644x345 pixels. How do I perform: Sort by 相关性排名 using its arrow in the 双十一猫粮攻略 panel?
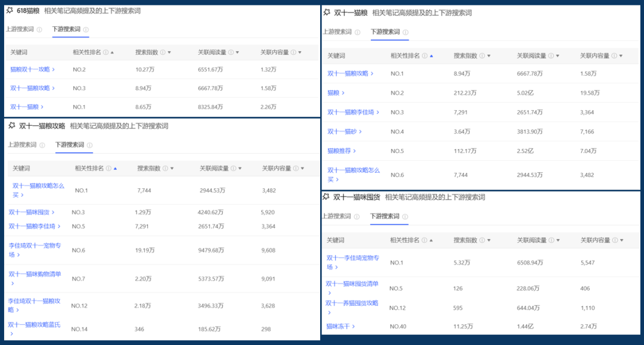point(115,169)
